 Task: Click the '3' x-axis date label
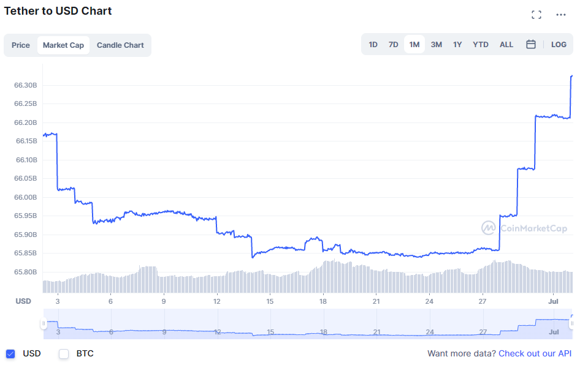[x=58, y=301]
